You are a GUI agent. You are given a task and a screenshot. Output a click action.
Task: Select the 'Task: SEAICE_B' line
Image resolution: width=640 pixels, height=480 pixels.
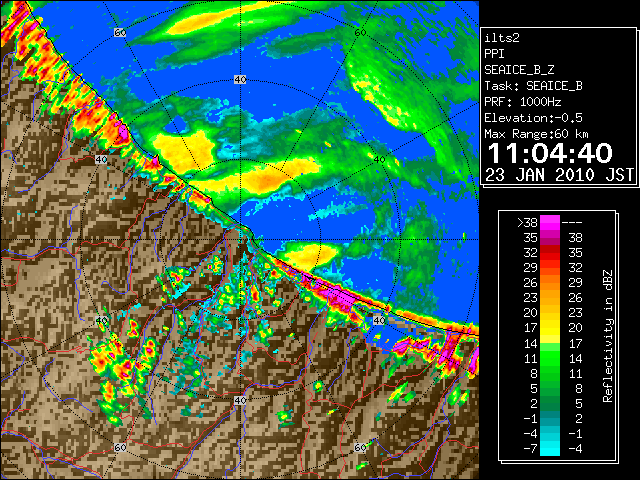click(x=533, y=86)
